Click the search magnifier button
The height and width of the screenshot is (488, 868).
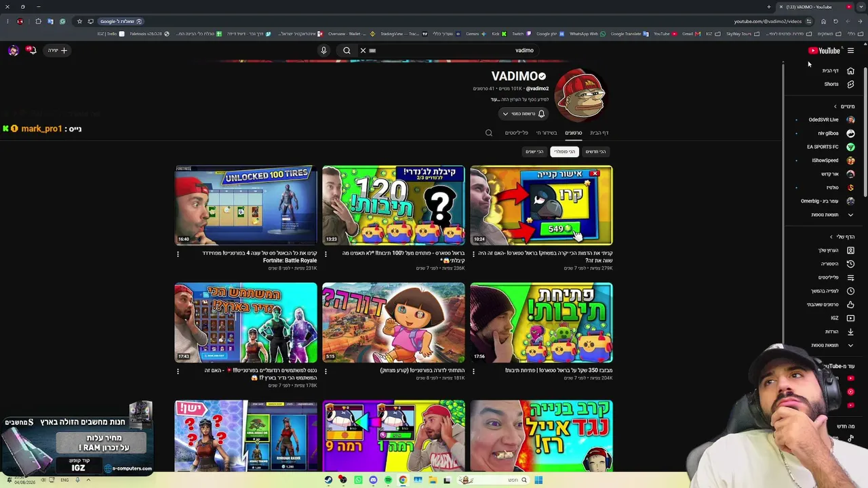tap(347, 50)
